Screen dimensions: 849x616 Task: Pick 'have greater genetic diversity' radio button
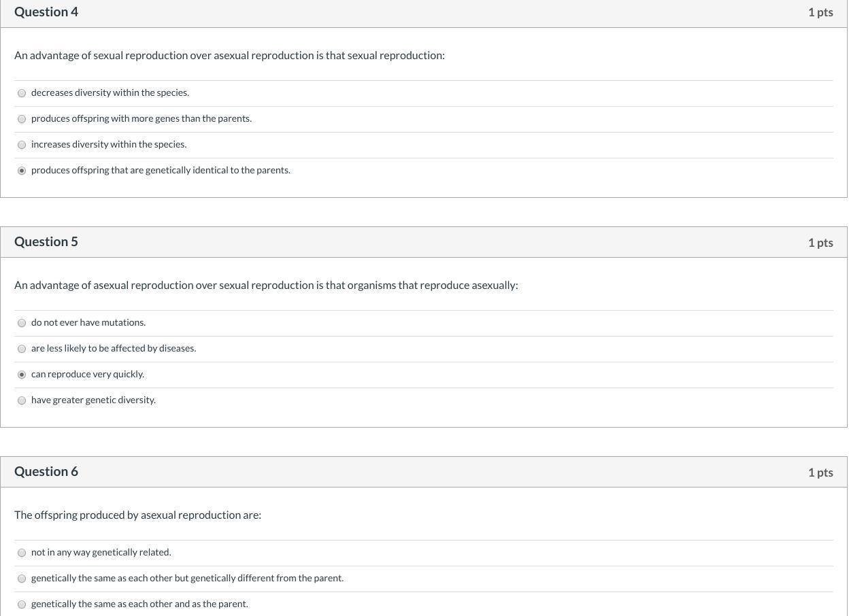coord(22,400)
